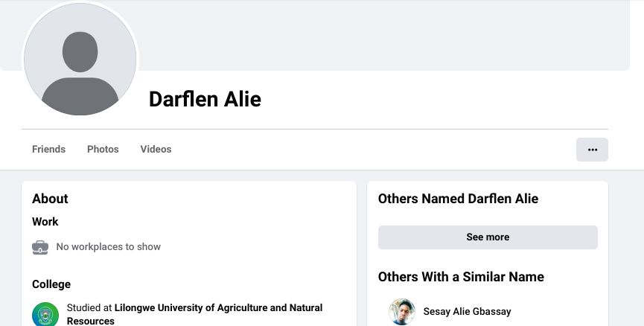Click the Others Named Darflen Alie heading
Screen dimensions: 644x326
coord(458,199)
